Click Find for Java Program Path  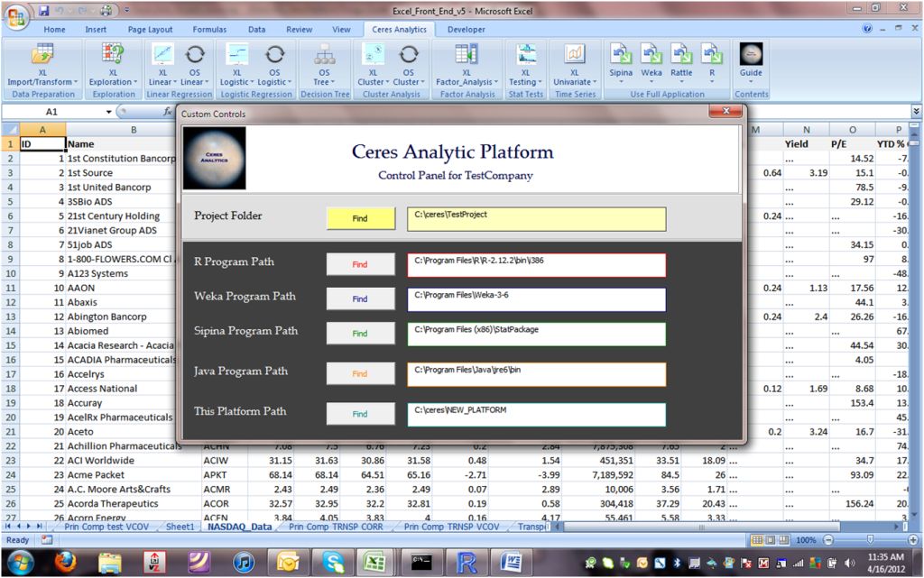pyautogui.click(x=361, y=373)
